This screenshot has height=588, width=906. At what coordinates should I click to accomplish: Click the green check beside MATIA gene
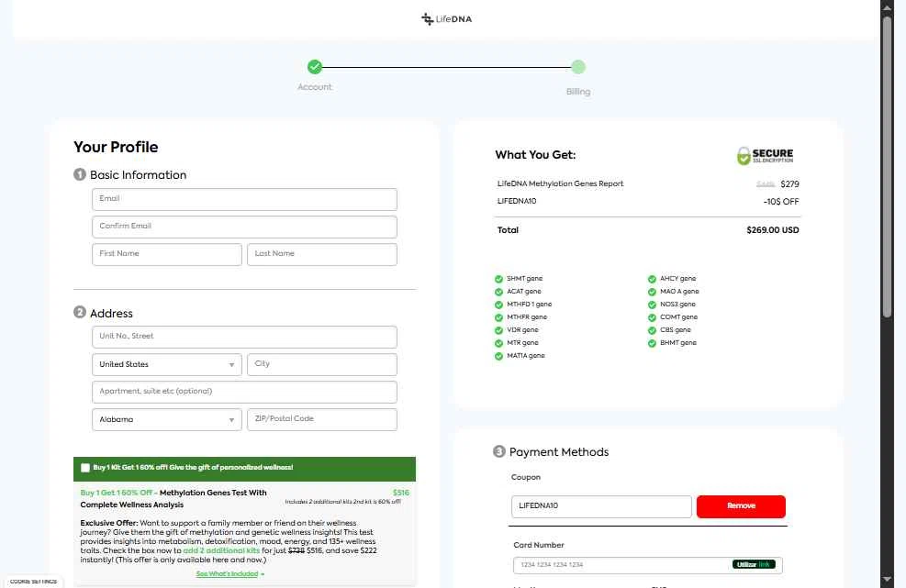(x=498, y=356)
